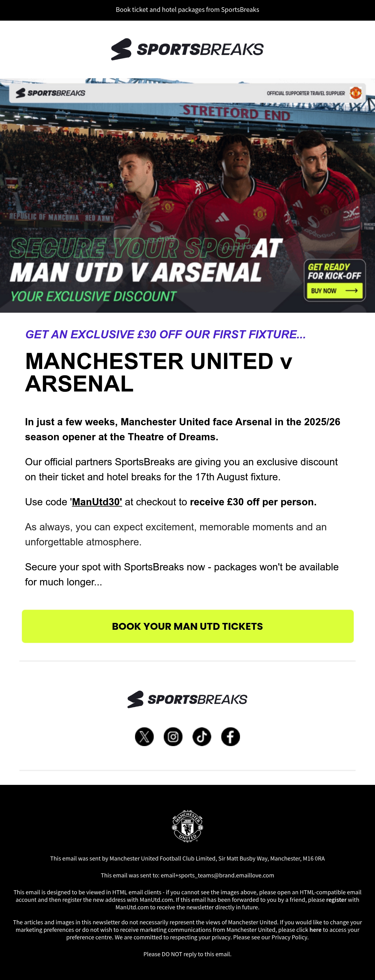This screenshot has height=980, width=375.
Task: Click the SportsBreaks logo at top
Action: 187,49
